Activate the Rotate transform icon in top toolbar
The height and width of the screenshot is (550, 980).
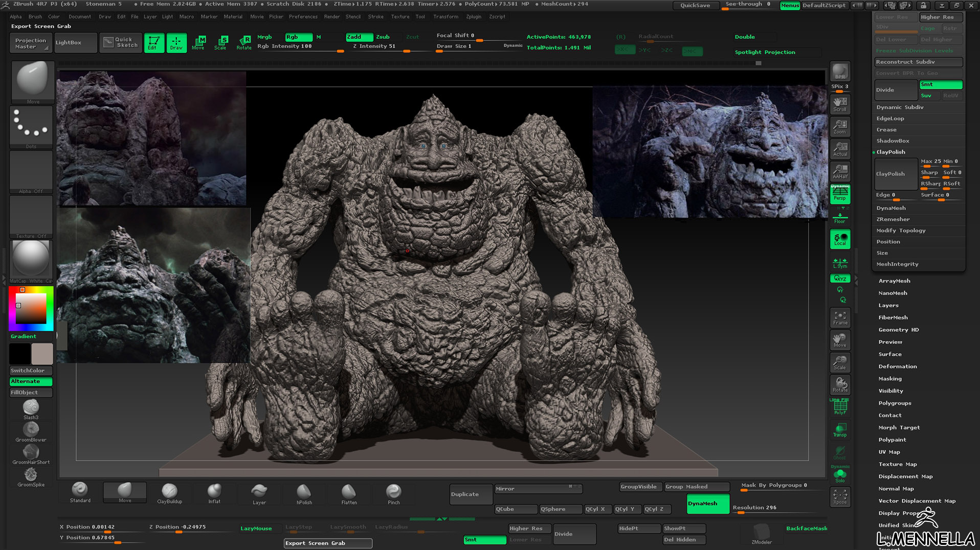click(244, 42)
